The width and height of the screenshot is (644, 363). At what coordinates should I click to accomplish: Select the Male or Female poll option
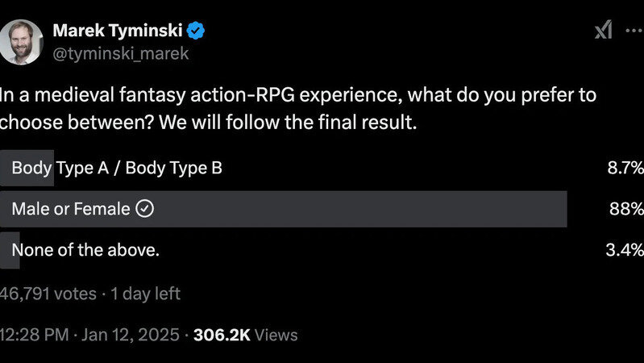pos(71,209)
